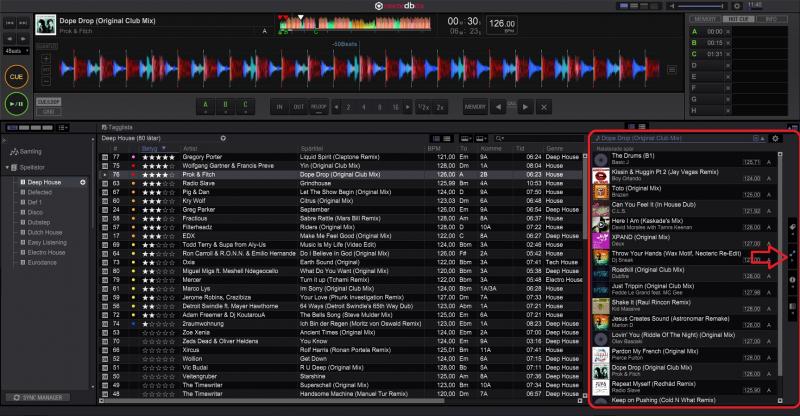The height and width of the screenshot is (416, 800).
Task: Trigger hot cue B pad below waveform
Action: coord(226,107)
